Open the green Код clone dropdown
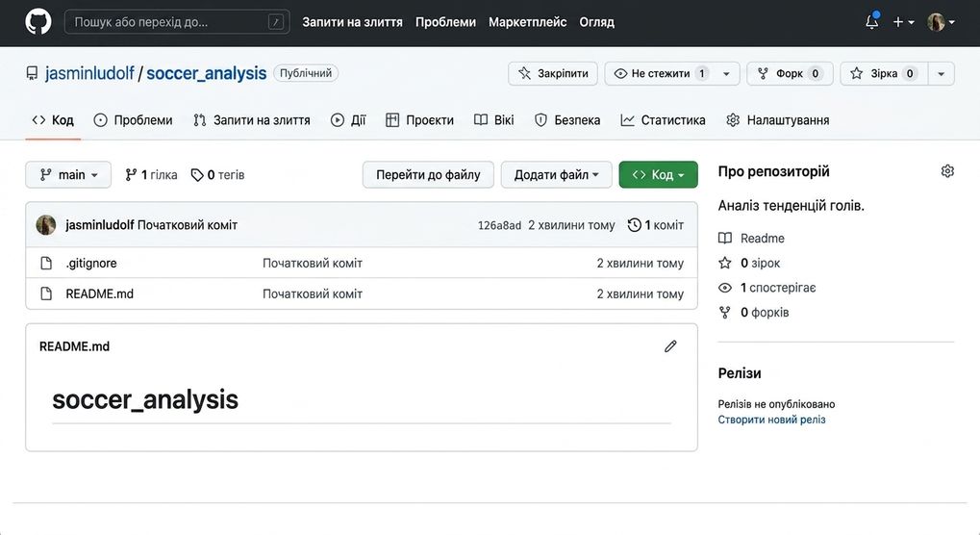The image size is (980, 535). [x=658, y=175]
